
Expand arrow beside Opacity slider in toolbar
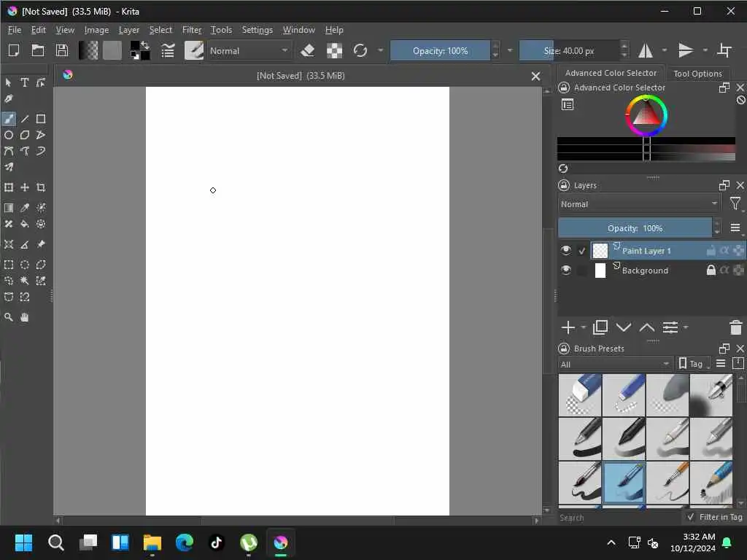click(x=510, y=50)
